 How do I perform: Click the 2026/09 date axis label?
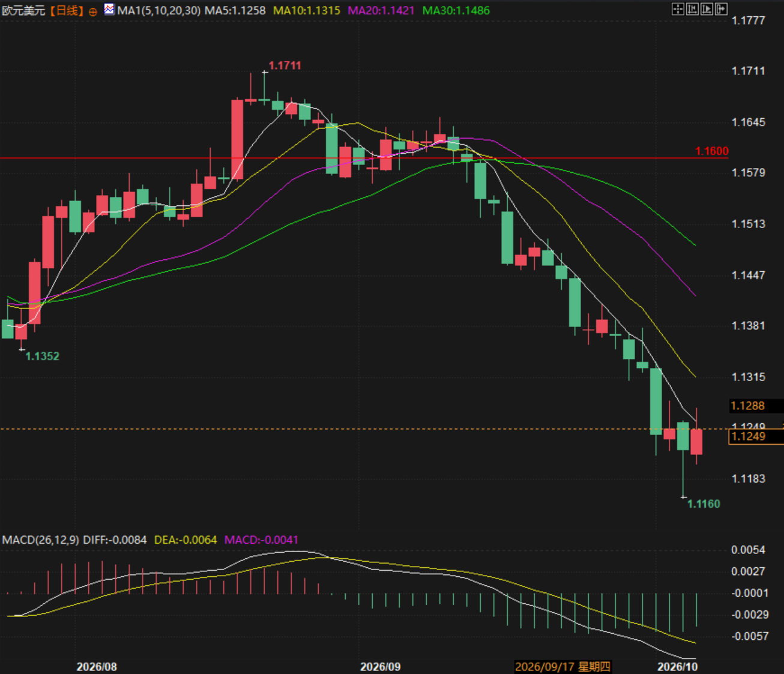click(380, 667)
